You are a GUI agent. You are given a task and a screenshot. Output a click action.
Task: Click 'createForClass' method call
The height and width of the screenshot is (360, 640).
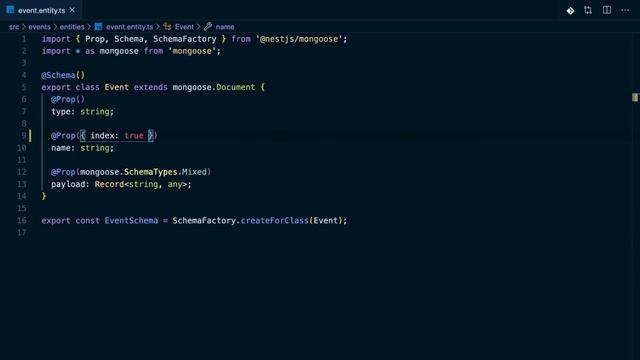pos(274,220)
